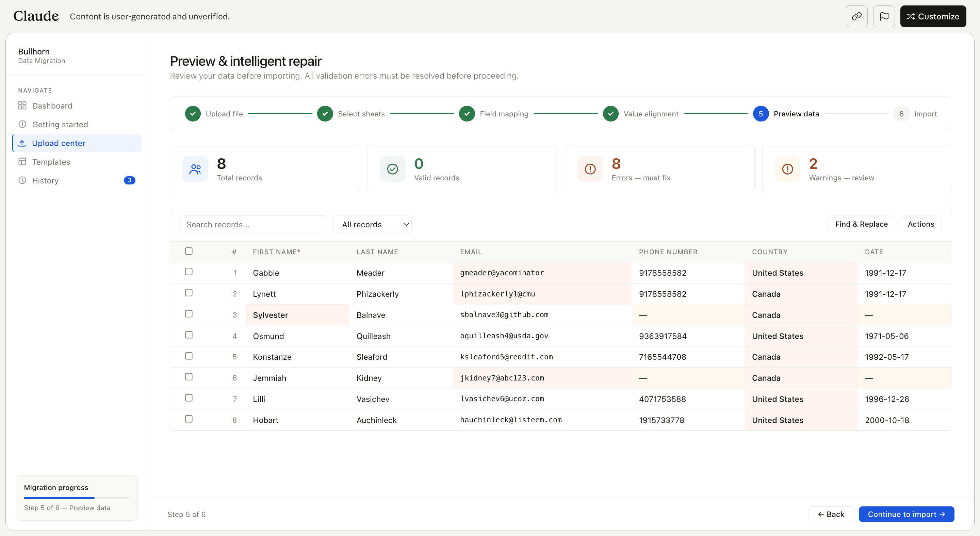Click the Getting started info icon
This screenshot has height=536, width=980.
pyautogui.click(x=22, y=124)
